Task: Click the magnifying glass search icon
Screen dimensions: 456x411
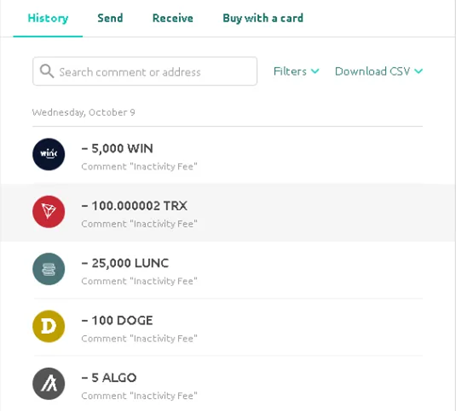Action: coord(47,71)
